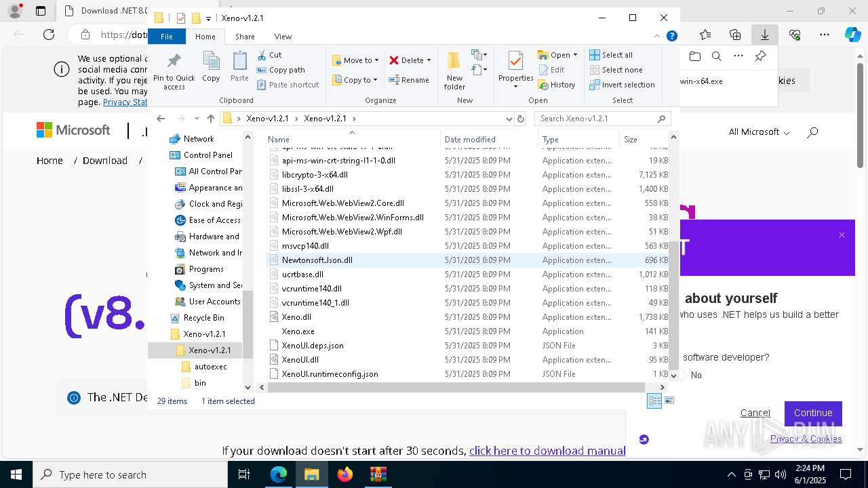The height and width of the screenshot is (488, 868).
Task: Click Copy path in the ribbon
Action: point(281,70)
